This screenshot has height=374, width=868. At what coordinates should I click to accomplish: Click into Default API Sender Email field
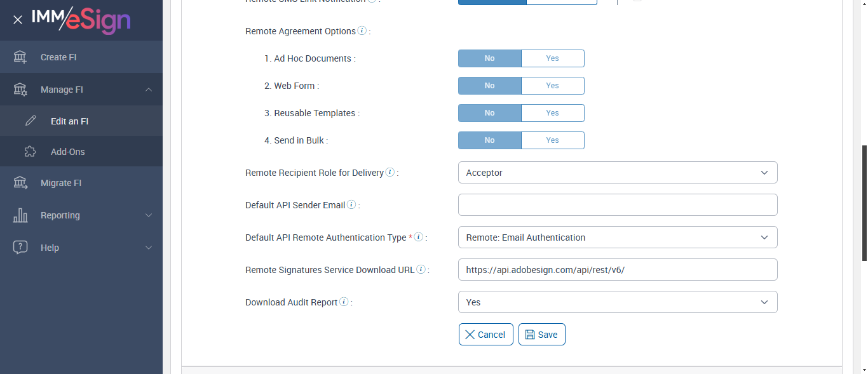[x=617, y=205]
